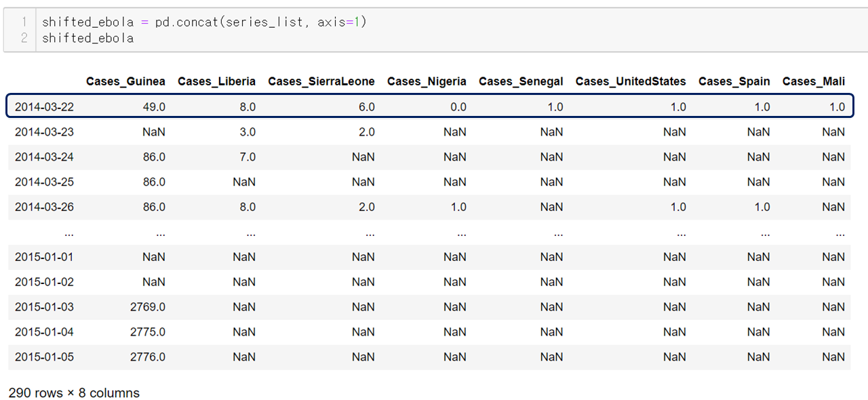This screenshot has height=400, width=868.
Task: Click the Guinea NaN cell on 2014-03-23
Action: pos(154,132)
